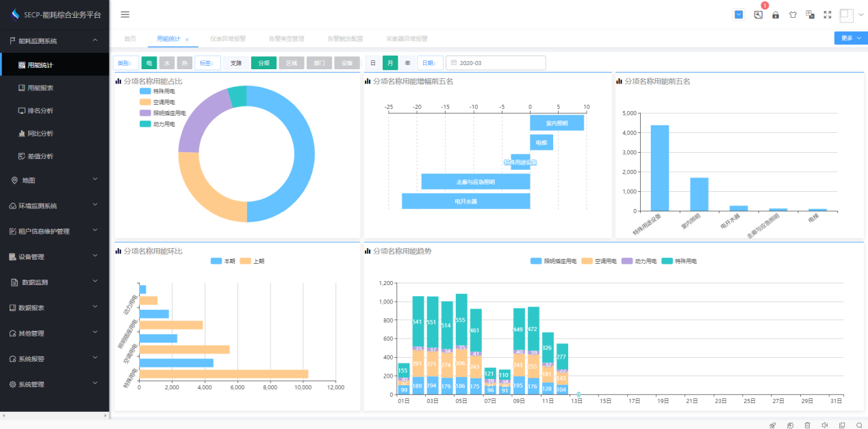The width and height of the screenshot is (868, 429).
Task: Open the notification icon with red badge
Action: click(x=758, y=14)
